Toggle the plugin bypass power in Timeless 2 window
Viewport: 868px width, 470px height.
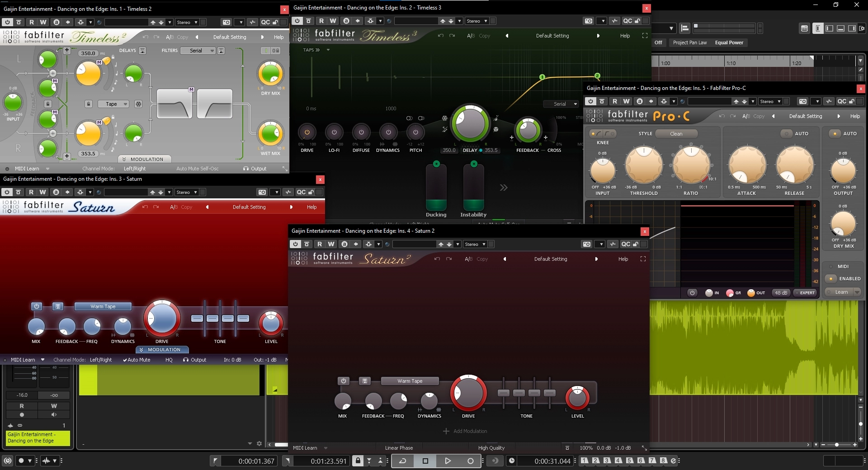point(7,22)
